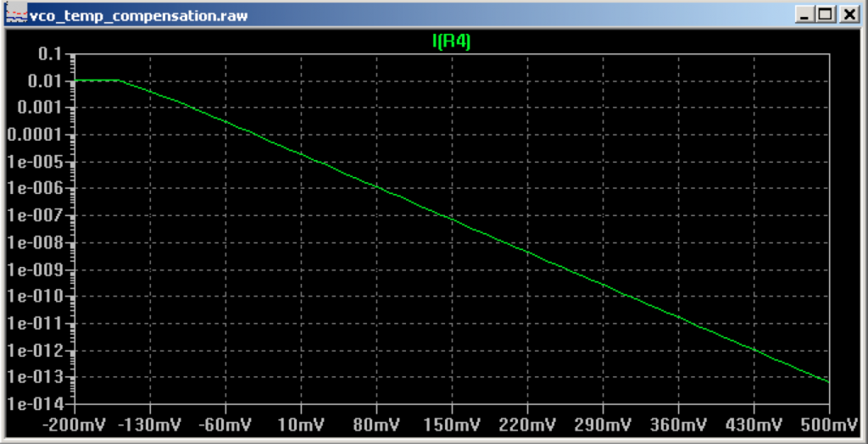The height and width of the screenshot is (444, 868).
Task: Click the 430mV horizontal axis label
Action: (x=754, y=425)
